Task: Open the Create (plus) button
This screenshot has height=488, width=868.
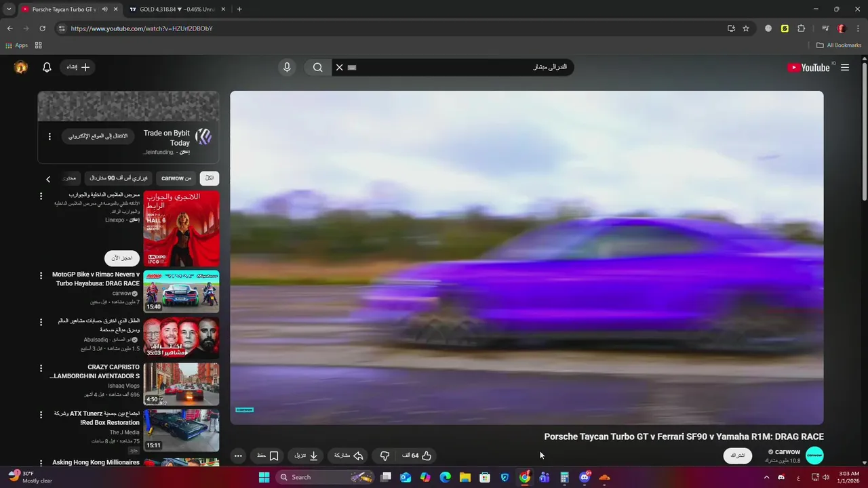Action: pos(78,67)
